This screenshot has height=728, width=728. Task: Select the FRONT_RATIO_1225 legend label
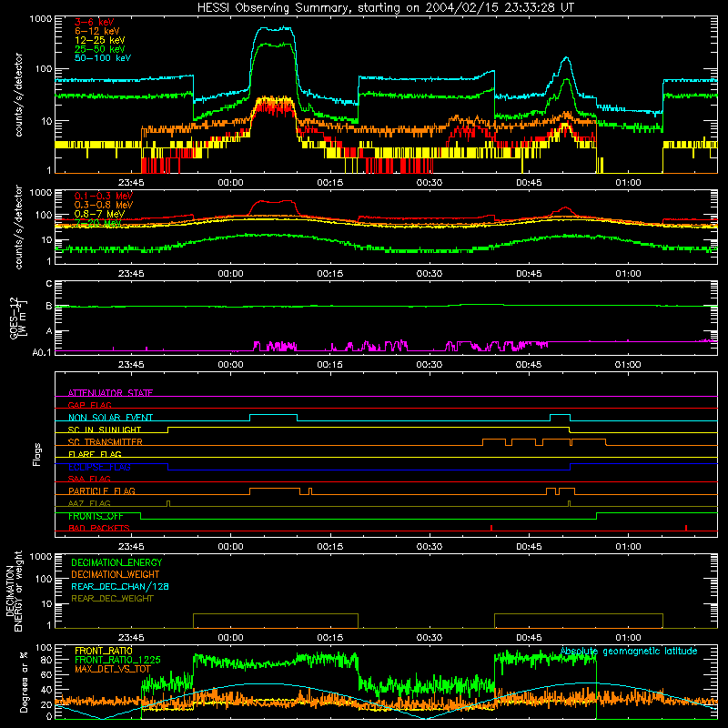117,660
